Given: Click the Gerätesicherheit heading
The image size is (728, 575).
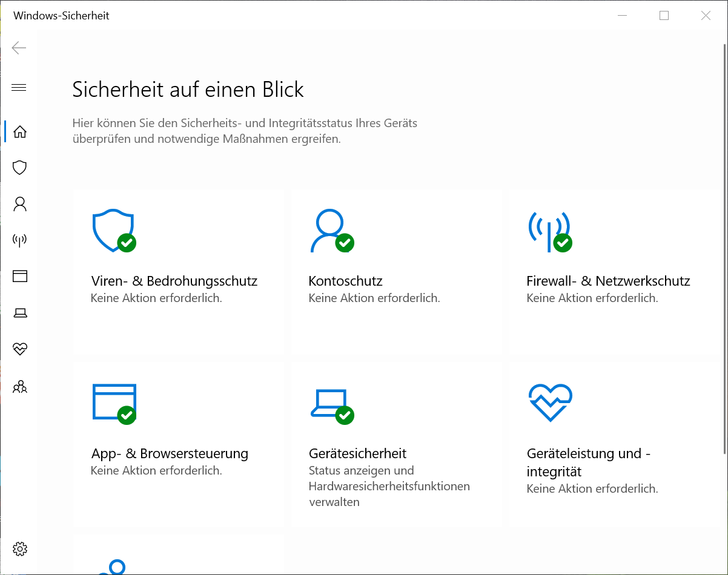Looking at the screenshot, I should pyautogui.click(x=357, y=453).
